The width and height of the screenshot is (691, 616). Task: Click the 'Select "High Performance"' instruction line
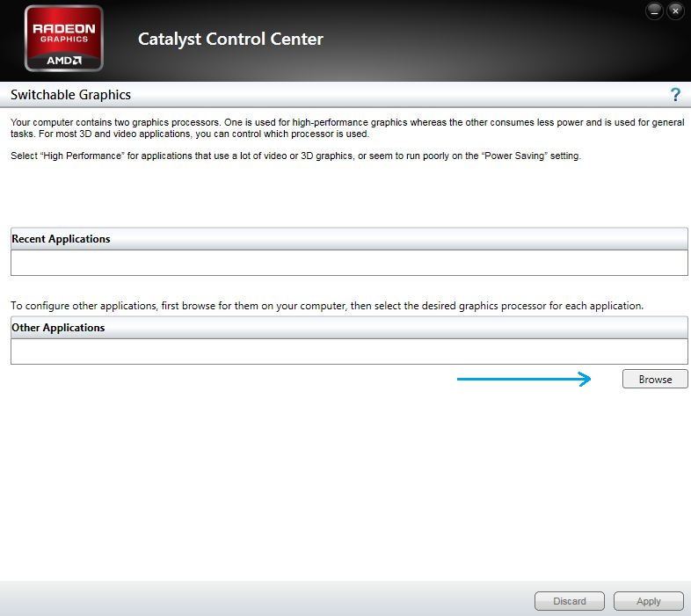click(295, 156)
